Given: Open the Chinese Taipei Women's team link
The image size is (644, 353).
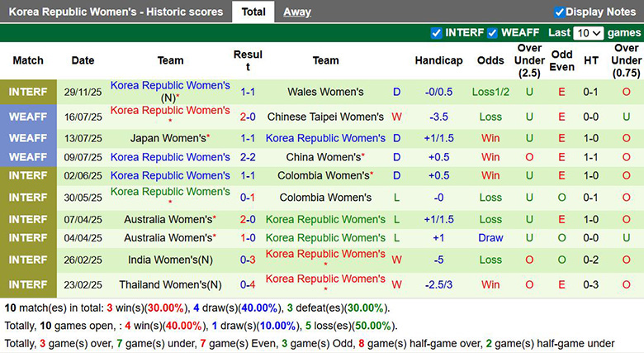Looking at the screenshot, I should [x=325, y=117].
